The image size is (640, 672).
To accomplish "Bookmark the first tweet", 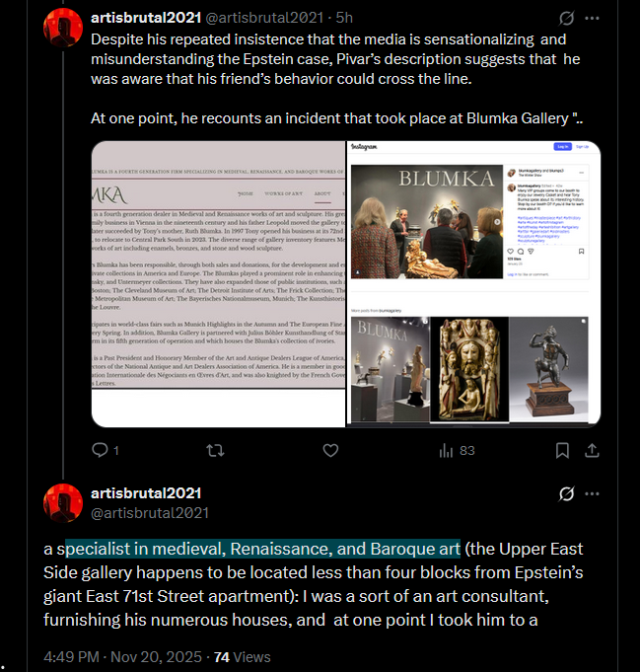I will pos(562,450).
